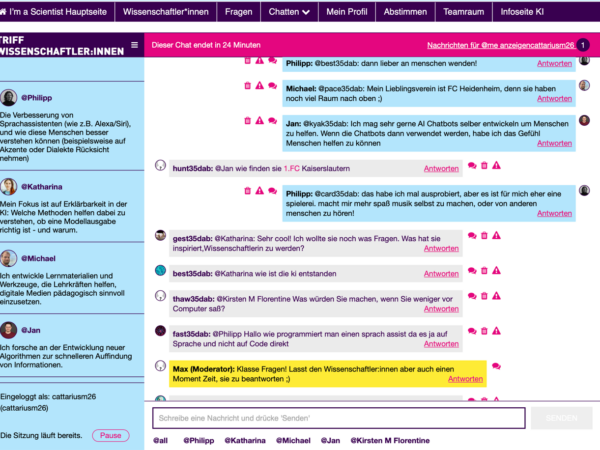Flag Michael's FC Heidenheim message with warning icon
The image size is (600, 450).
click(x=260, y=85)
